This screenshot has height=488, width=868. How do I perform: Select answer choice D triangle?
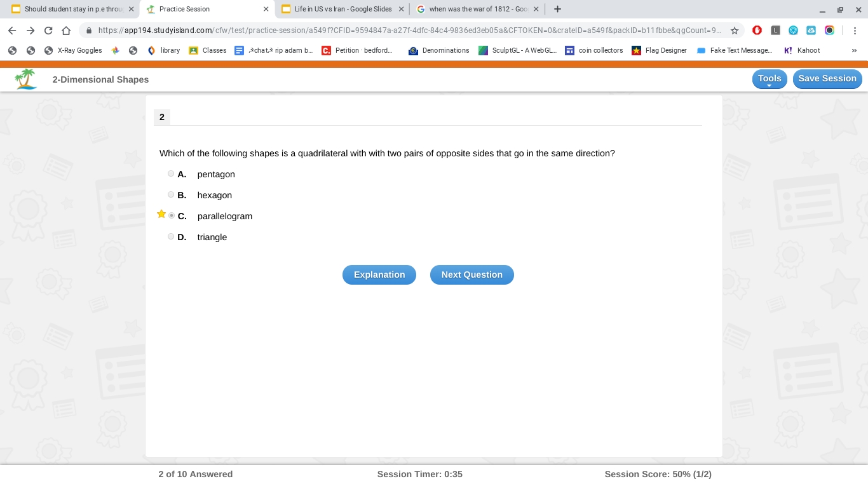pyautogui.click(x=171, y=236)
